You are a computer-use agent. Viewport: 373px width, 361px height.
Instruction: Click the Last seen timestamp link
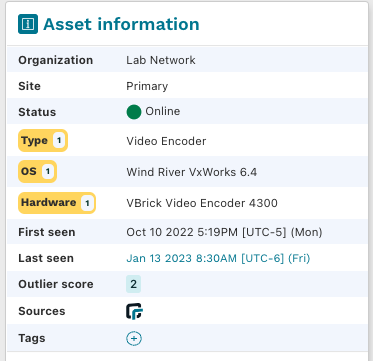[x=218, y=258]
